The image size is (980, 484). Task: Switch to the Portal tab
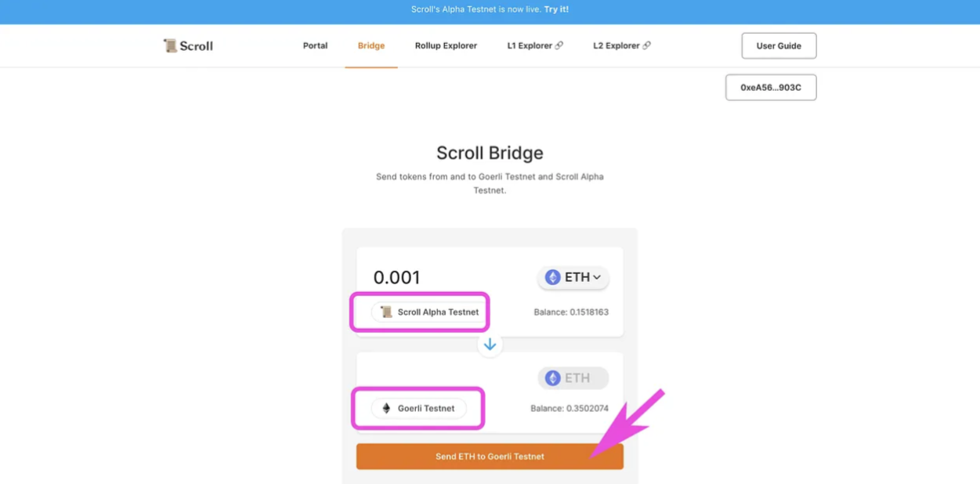(x=315, y=45)
